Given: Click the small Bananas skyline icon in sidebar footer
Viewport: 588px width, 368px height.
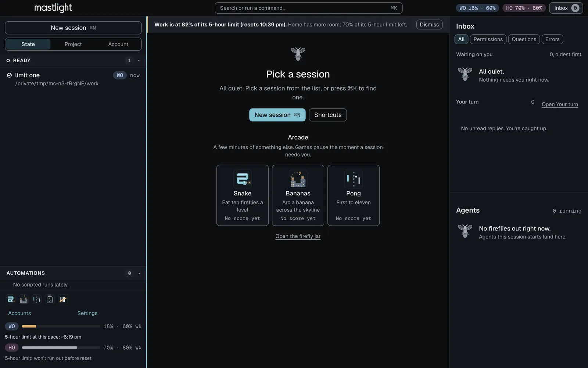Looking at the screenshot, I should coord(24,300).
